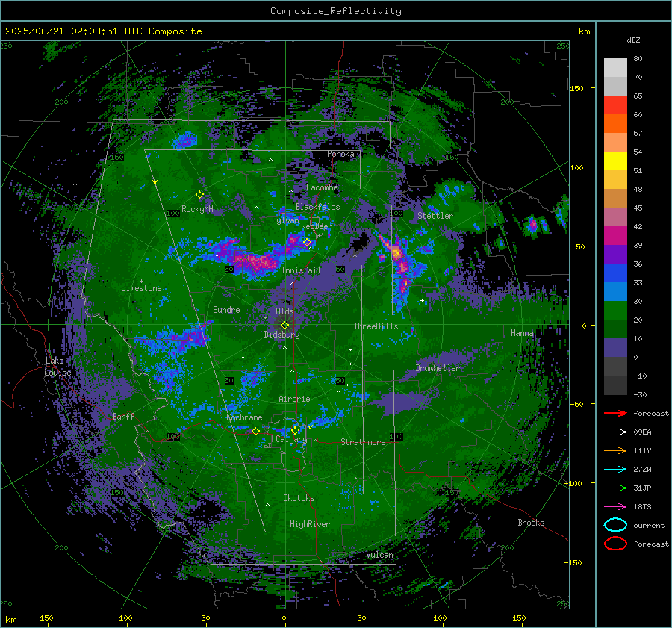The width and height of the screenshot is (672, 628).
Task: Click yellow diamond marker above Calgary
Action: click(295, 430)
